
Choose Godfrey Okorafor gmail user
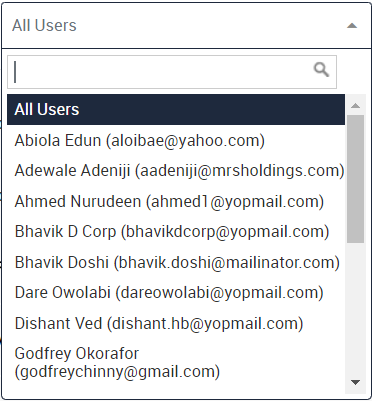click(176, 363)
